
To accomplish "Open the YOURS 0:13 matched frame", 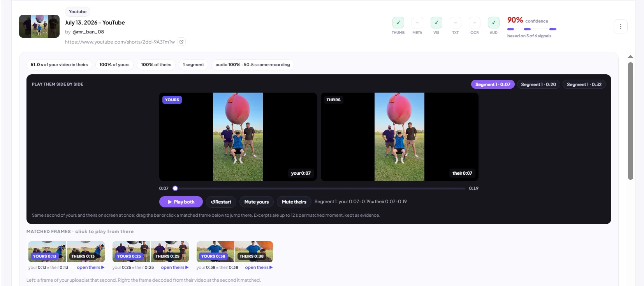I will tap(47, 252).
